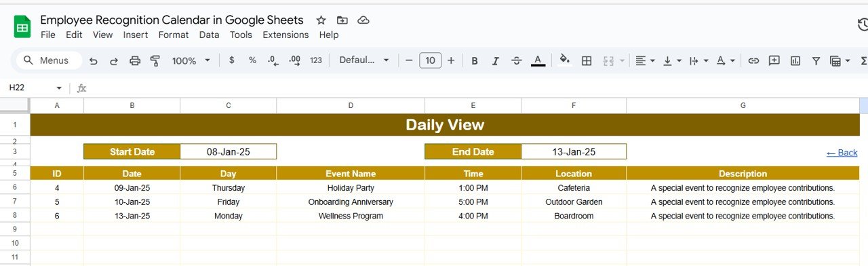Click the insert link icon
This screenshot has width=868, height=266.
point(753,60)
